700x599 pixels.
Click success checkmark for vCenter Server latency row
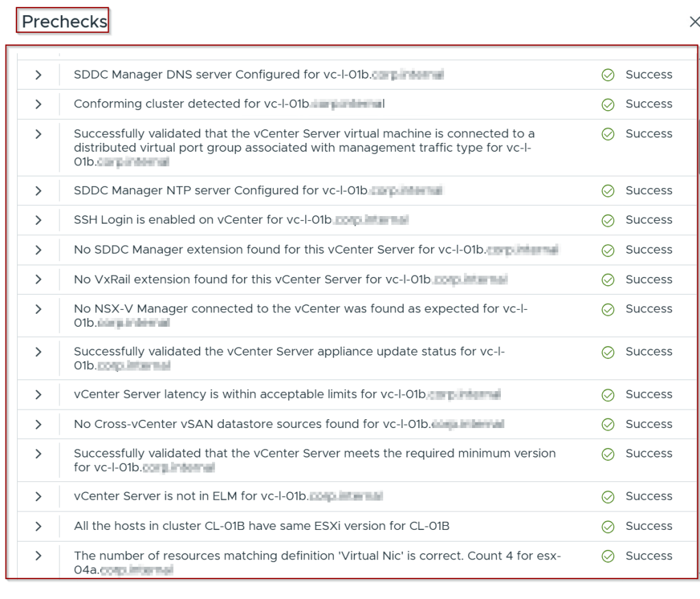[x=608, y=395]
